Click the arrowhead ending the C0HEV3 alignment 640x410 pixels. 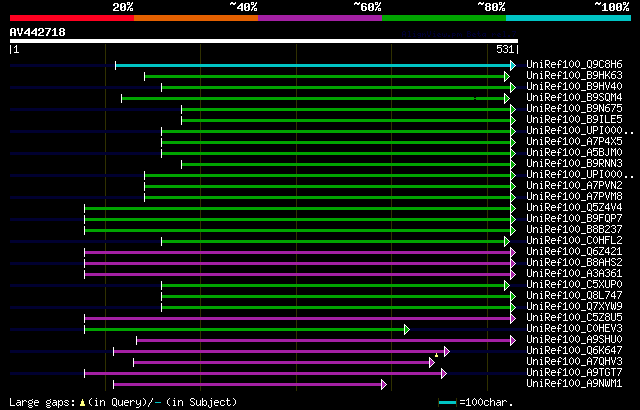pyautogui.click(x=407, y=330)
